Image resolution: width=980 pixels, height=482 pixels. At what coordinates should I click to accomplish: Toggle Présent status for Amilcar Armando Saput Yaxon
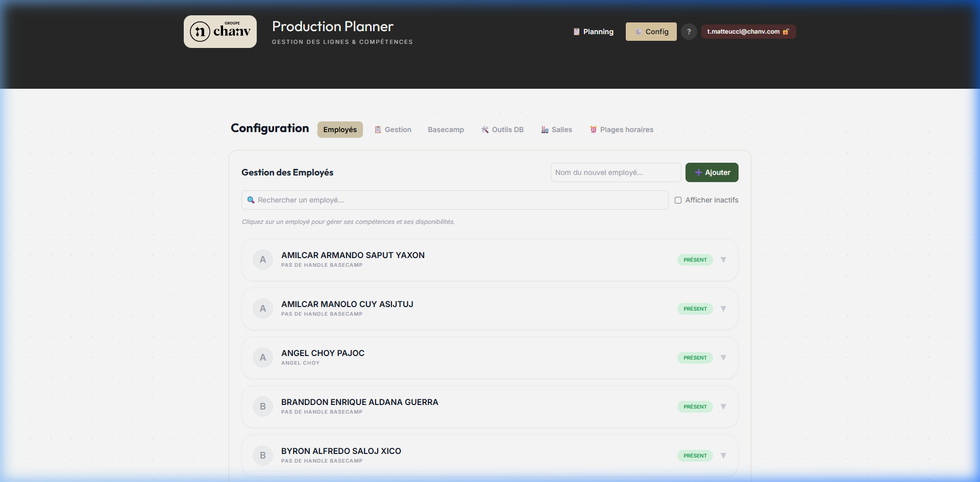click(x=695, y=260)
